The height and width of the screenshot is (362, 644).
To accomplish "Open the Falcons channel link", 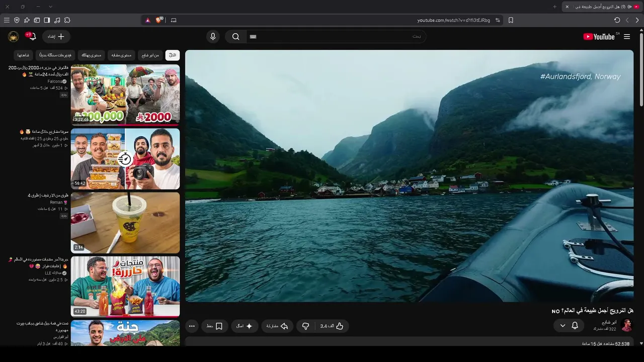I will [x=55, y=81].
